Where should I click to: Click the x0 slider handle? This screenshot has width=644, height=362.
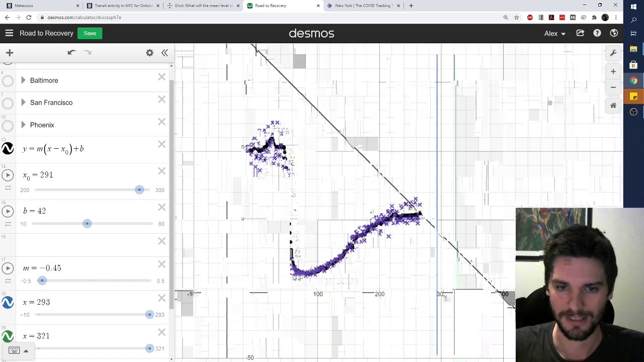[x=139, y=190]
